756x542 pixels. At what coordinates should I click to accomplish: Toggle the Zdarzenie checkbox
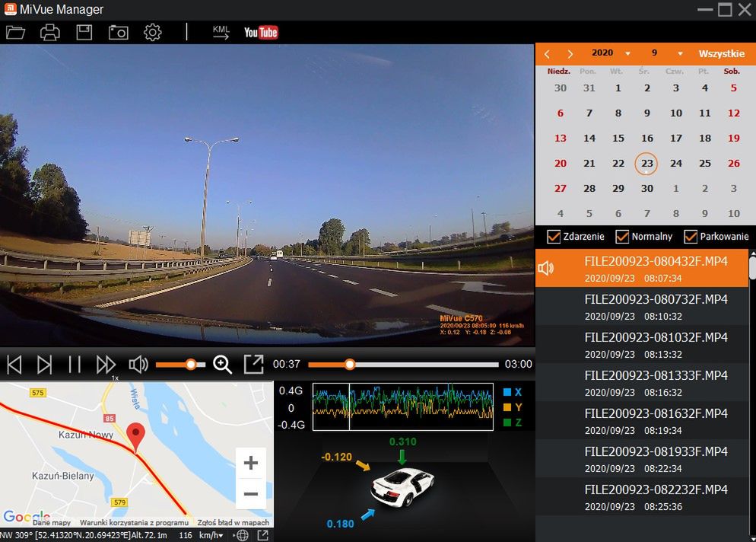(554, 237)
